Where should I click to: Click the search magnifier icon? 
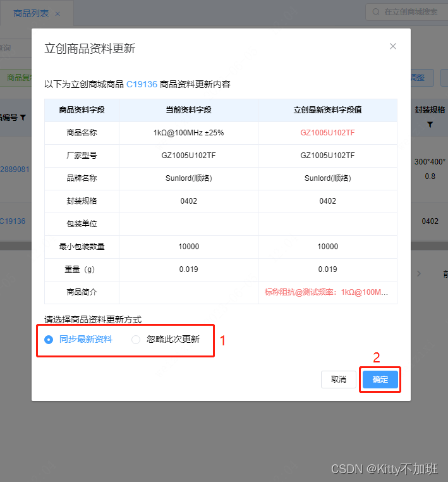[376, 12]
